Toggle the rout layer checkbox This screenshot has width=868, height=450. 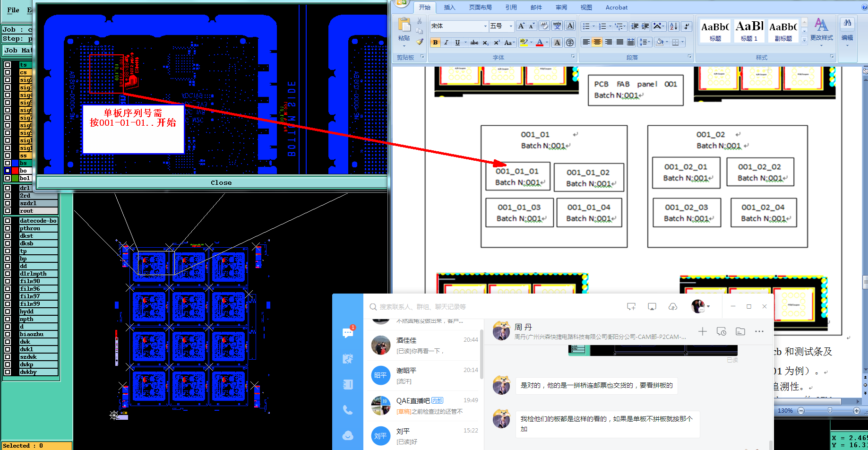pyautogui.click(x=8, y=211)
